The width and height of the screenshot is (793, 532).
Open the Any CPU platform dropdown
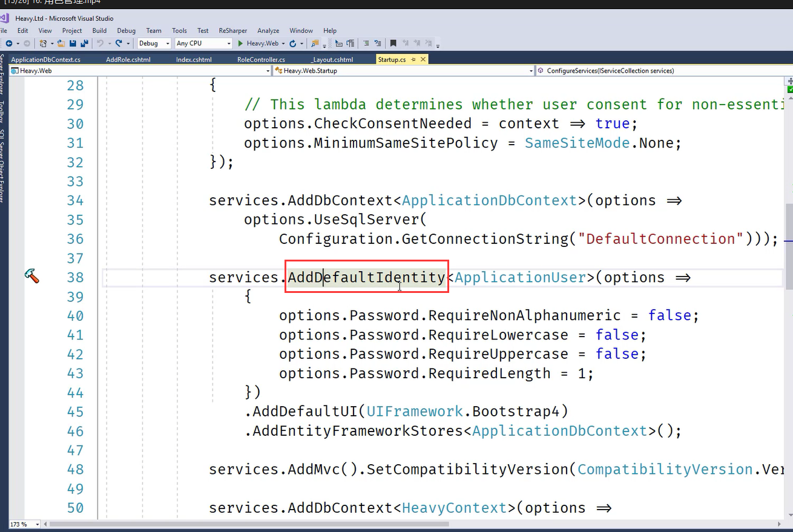[229, 44]
